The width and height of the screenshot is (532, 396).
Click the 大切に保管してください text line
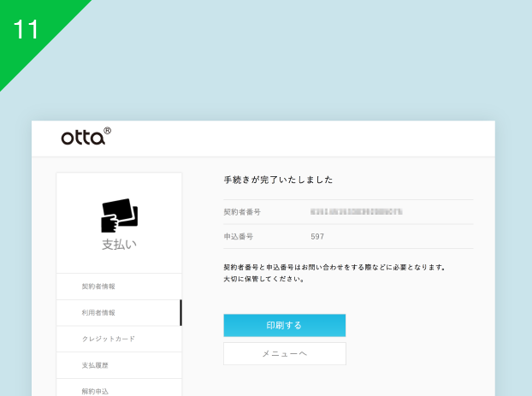264,279
